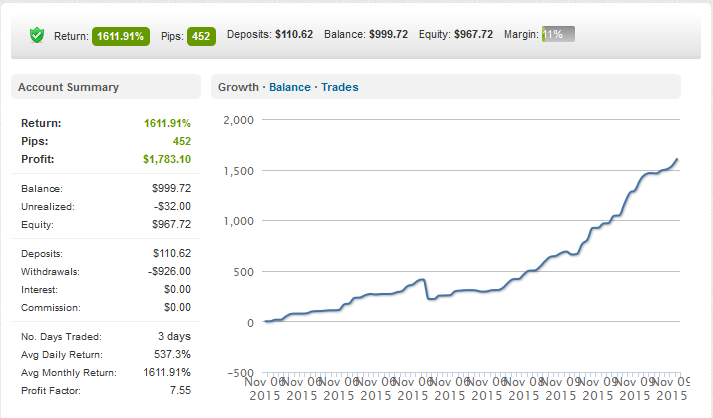This screenshot has height=418, width=713.
Task: Switch to the Balance chart tab
Action: (x=289, y=87)
